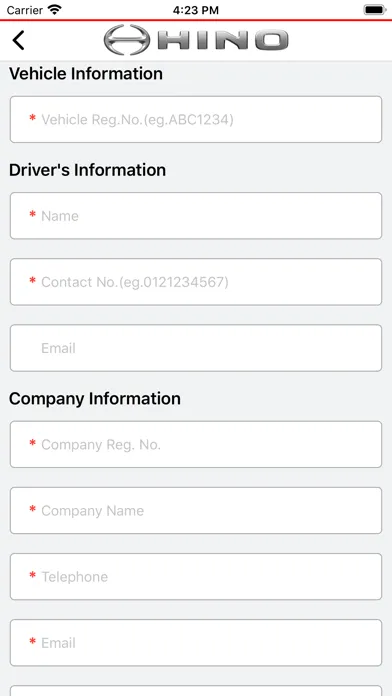Tap the HINO logo in the header

point(196,40)
